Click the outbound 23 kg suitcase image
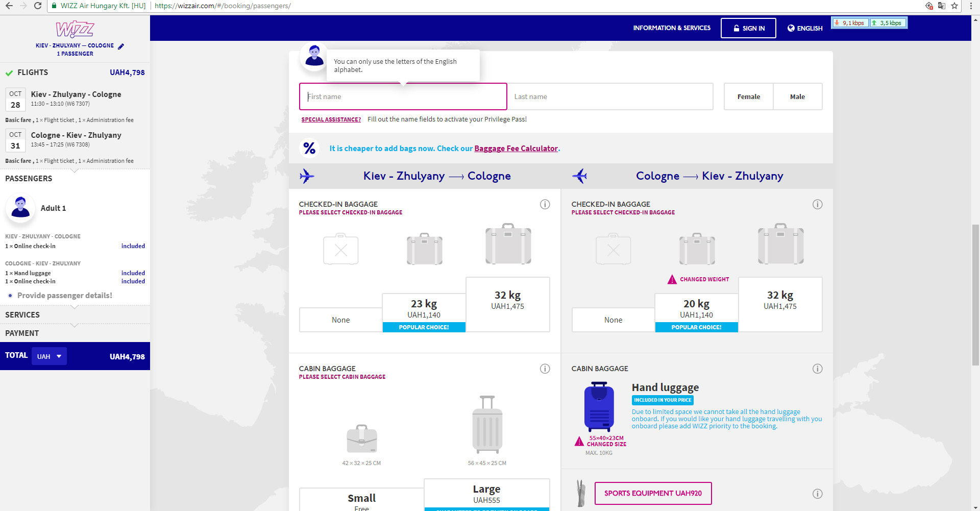The height and width of the screenshot is (511, 980). (x=425, y=249)
